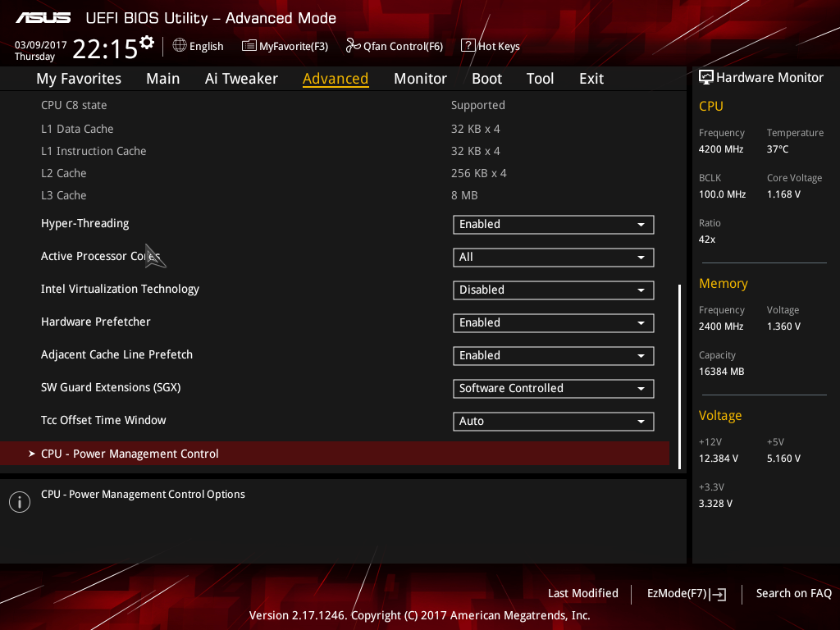
Task: Open the Boot tab
Action: click(486, 79)
